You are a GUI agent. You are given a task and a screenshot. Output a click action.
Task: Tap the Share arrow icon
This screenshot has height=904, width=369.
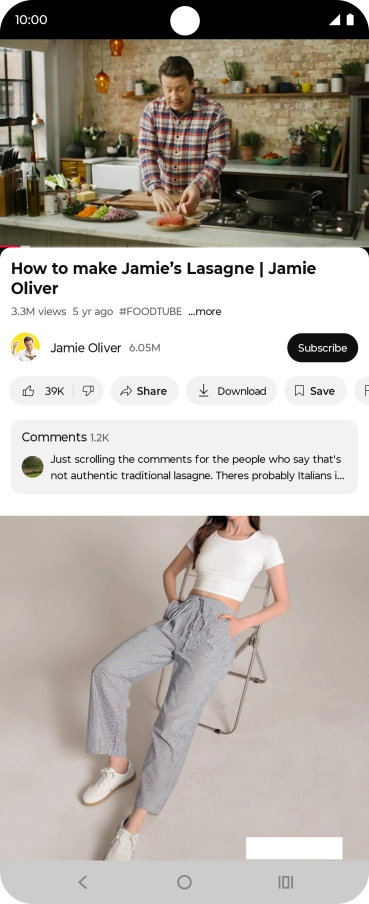(126, 391)
